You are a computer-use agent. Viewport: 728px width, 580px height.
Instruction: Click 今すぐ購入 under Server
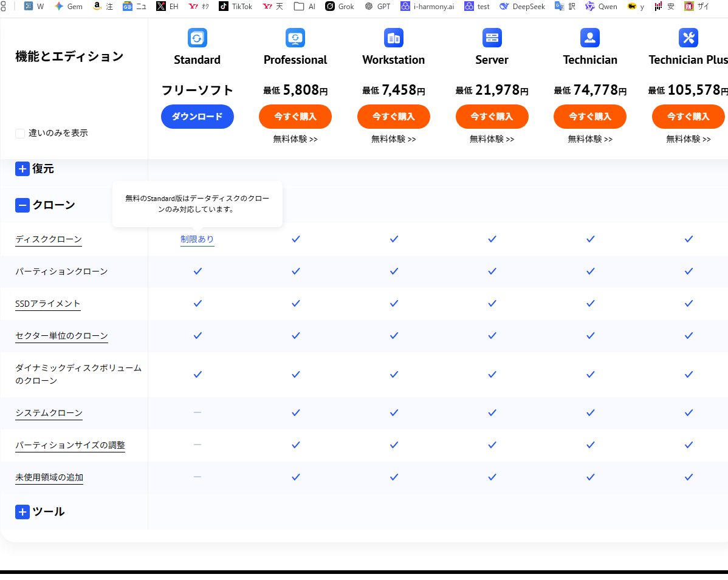point(492,117)
